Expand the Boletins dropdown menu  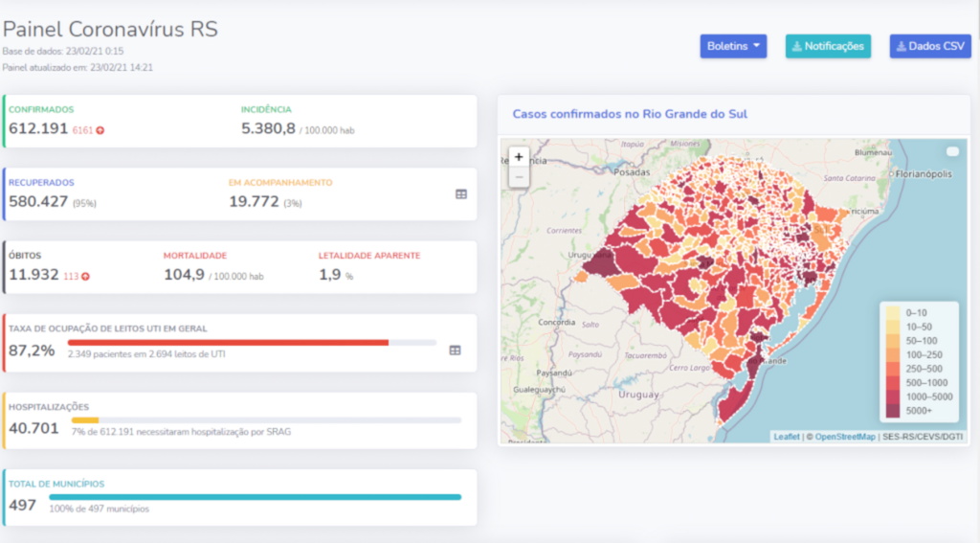tap(733, 46)
